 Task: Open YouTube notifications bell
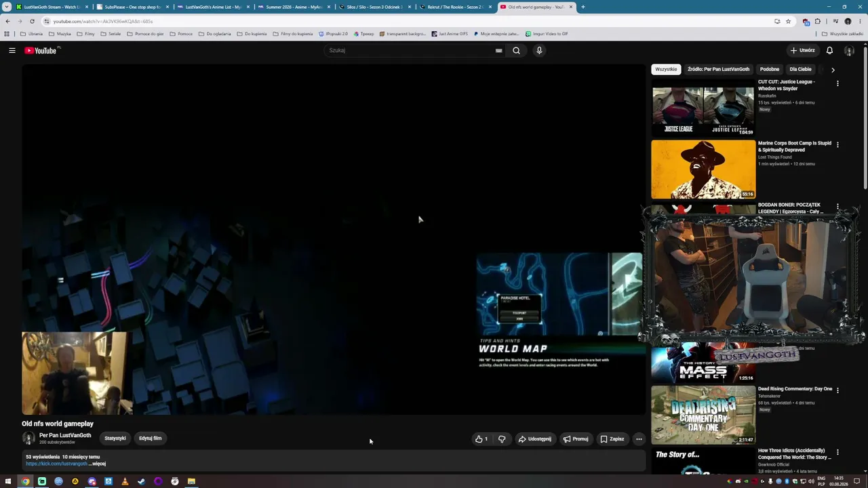point(829,50)
